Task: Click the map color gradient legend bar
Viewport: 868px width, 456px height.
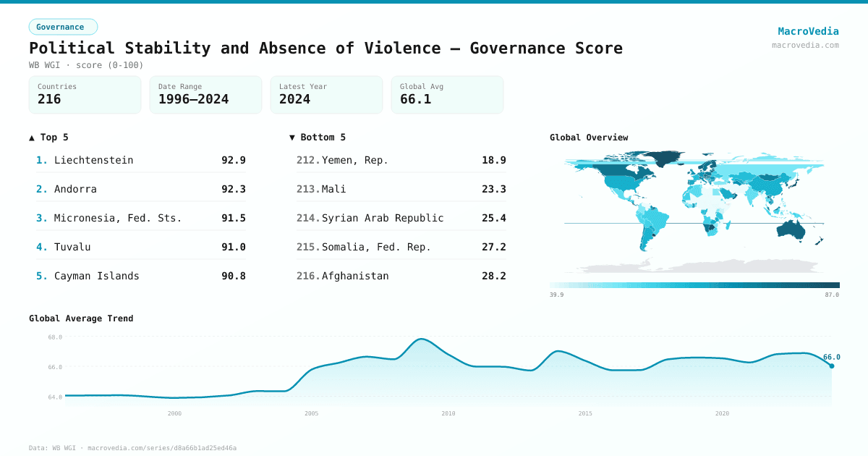Action: tap(694, 285)
